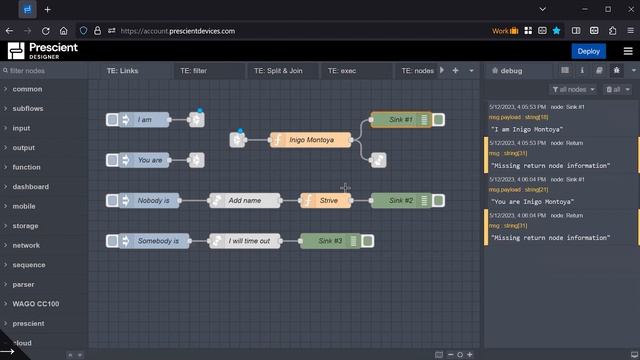Select link out node after 'You are'
The height and width of the screenshot is (360, 640).
(x=197, y=160)
